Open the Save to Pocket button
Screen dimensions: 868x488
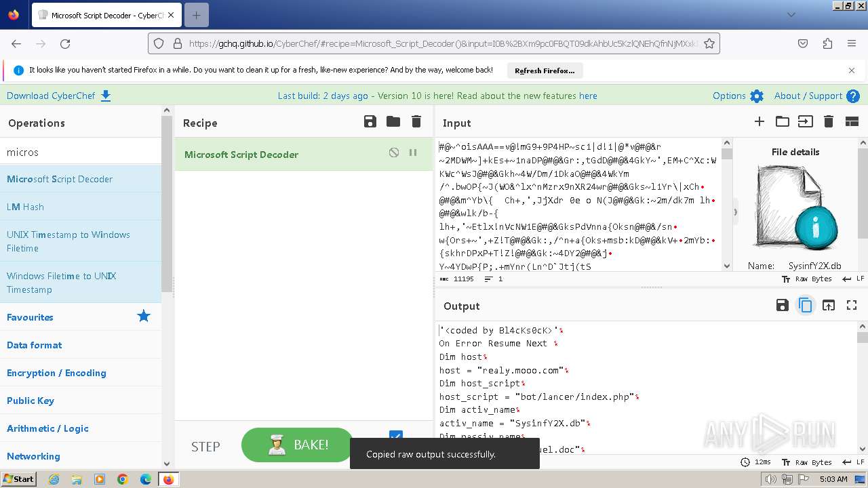(x=803, y=43)
